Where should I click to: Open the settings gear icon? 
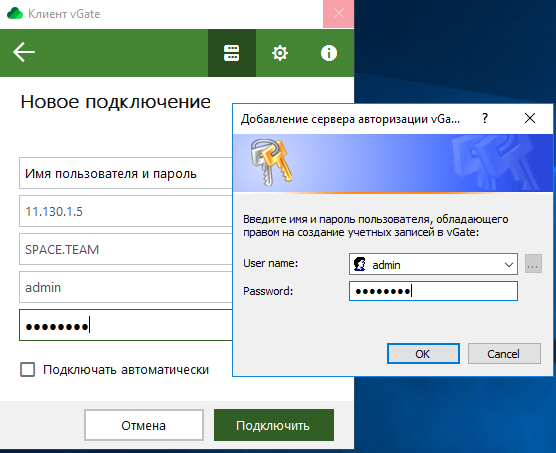[280, 53]
